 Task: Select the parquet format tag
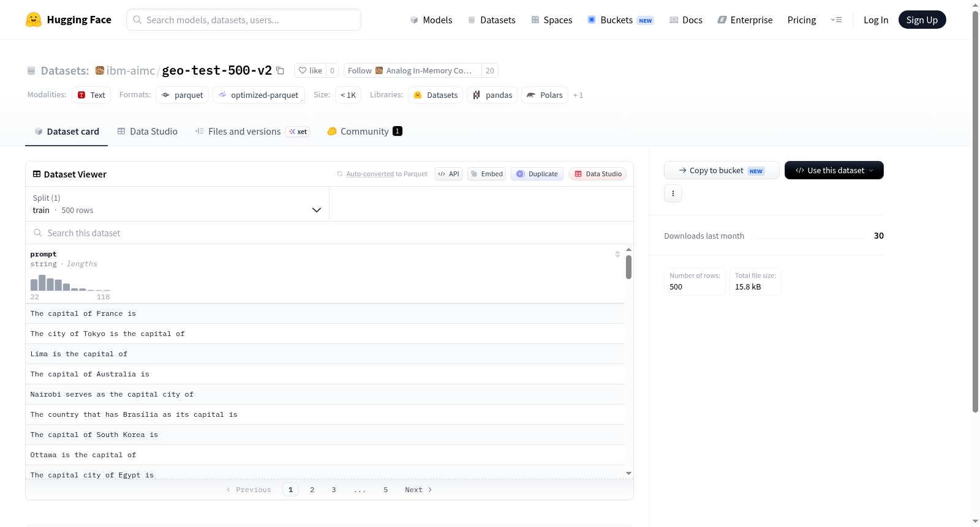pos(183,95)
